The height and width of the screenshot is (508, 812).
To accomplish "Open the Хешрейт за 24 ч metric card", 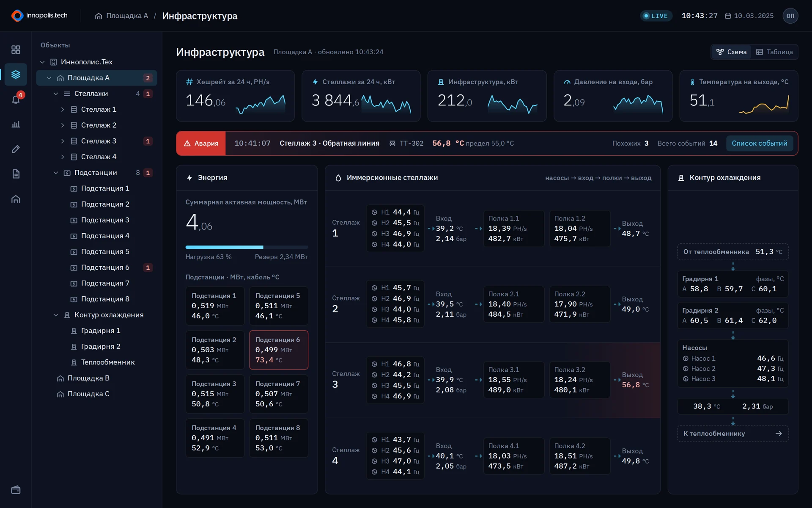I will (236, 96).
